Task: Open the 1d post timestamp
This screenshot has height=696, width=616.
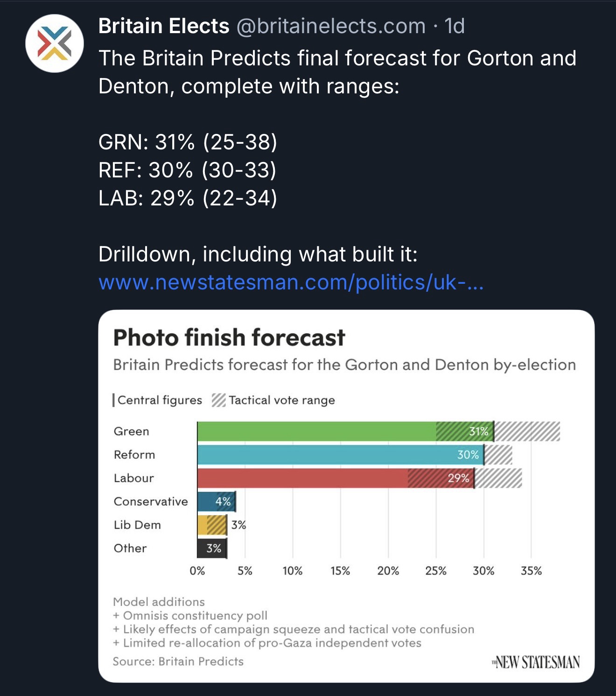Action: [454, 26]
